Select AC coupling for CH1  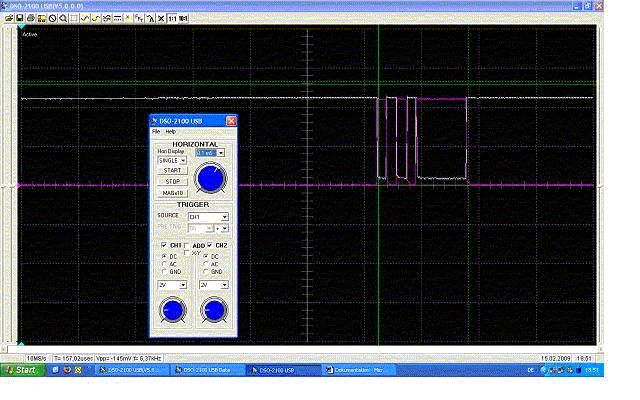tap(163, 264)
